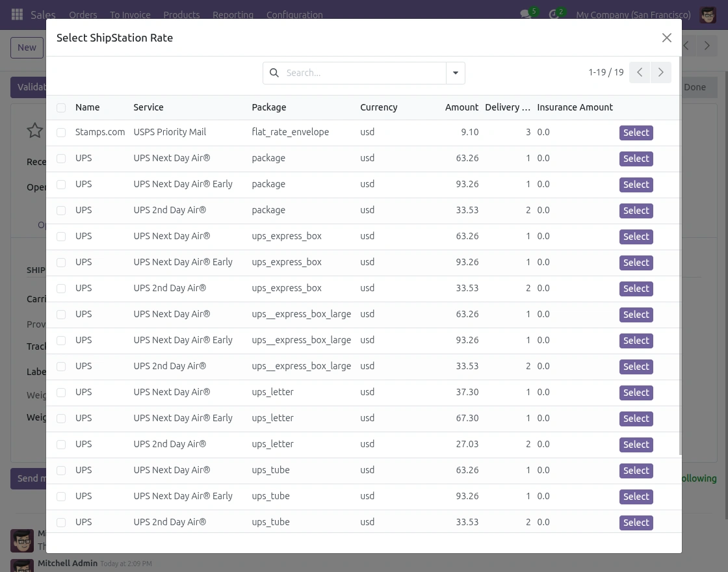This screenshot has width=728, height=572.
Task: Check the Stamps.com row checkbox
Action: [x=61, y=133]
